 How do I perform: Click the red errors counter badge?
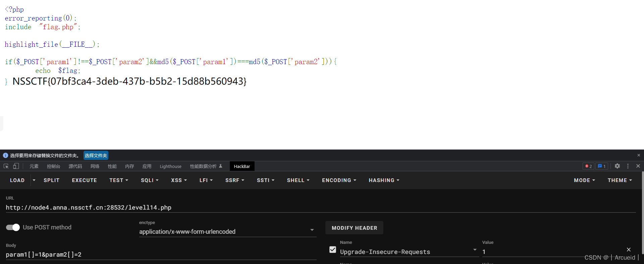588,166
